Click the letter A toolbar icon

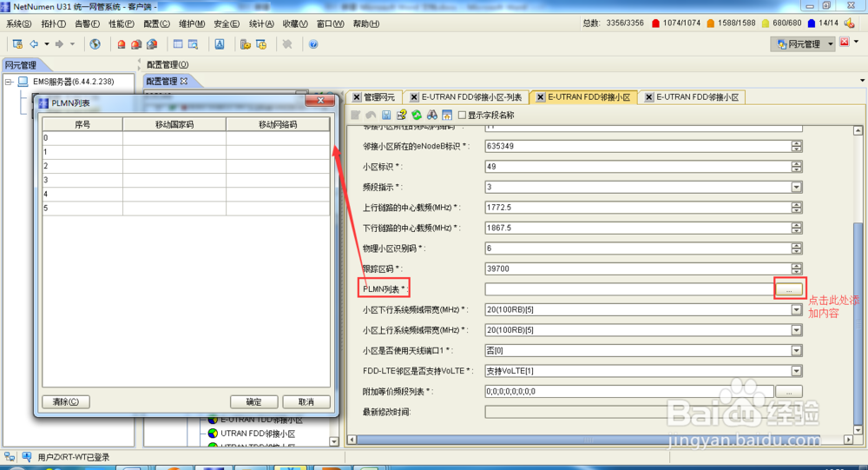220,44
